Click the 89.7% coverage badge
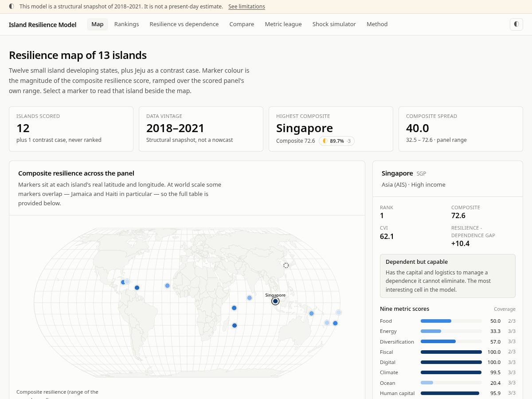The height and width of the screenshot is (399, 532). [336, 141]
